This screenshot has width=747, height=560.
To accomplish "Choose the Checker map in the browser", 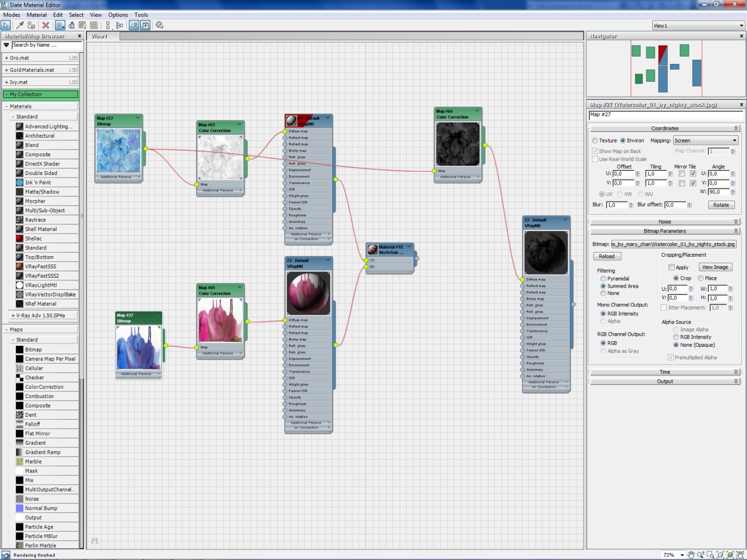I will (46, 378).
